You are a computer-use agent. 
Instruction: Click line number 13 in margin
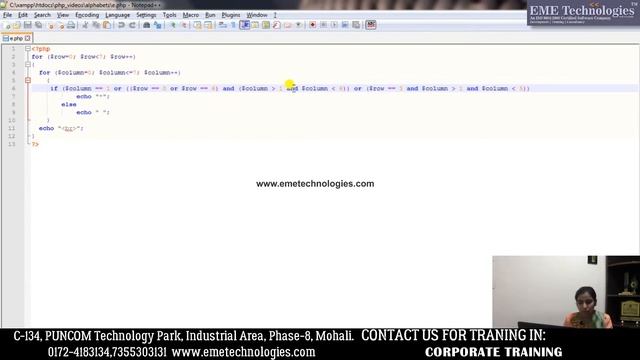pos(11,144)
